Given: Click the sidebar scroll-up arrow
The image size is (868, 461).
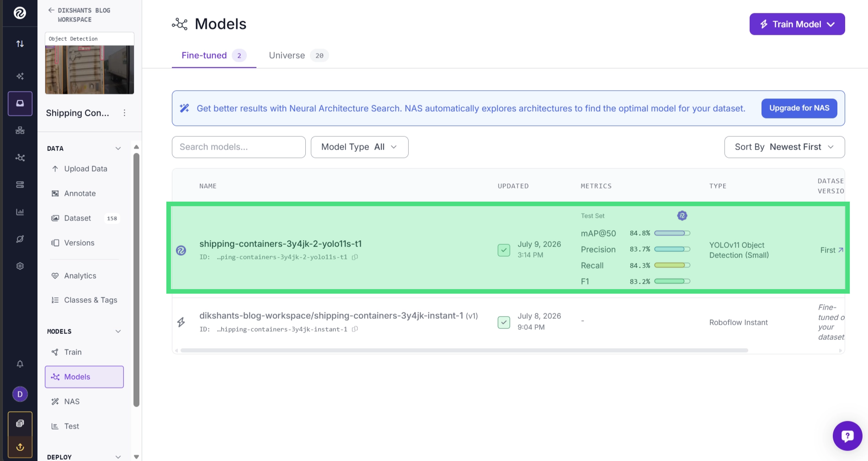Looking at the screenshot, I should [x=136, y=147].
